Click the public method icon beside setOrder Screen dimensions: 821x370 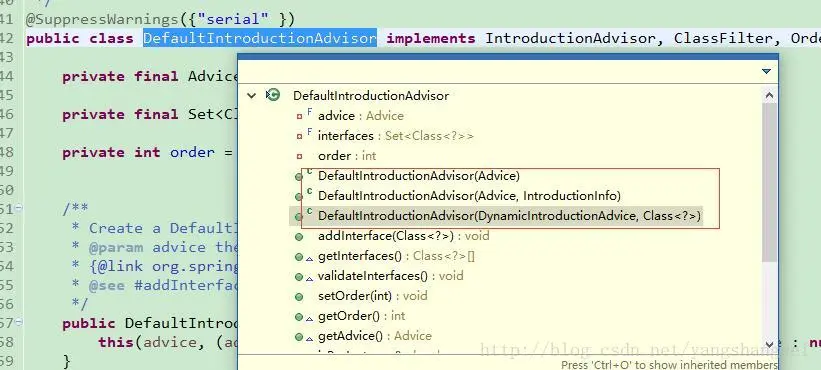pyautogui.click(x=299, y=297)
